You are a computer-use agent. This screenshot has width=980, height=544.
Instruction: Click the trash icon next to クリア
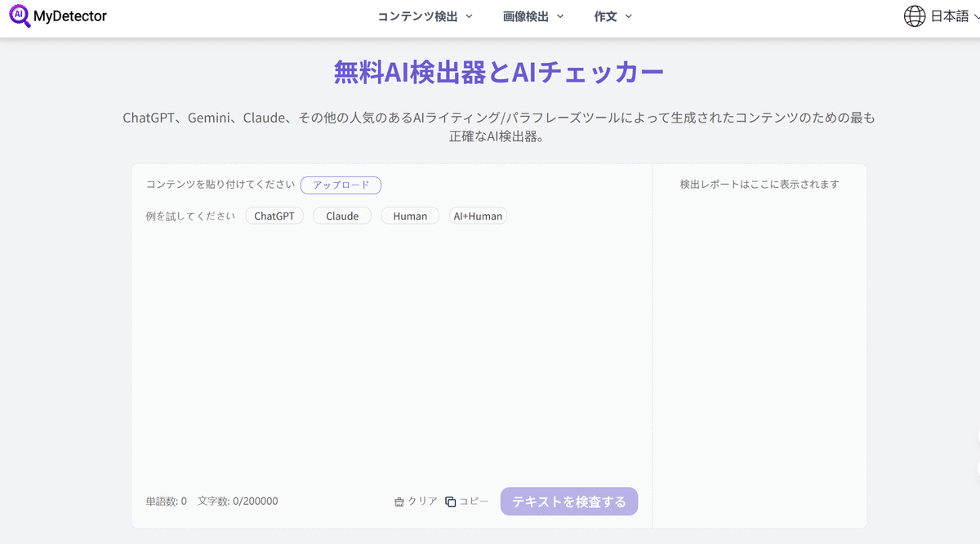tap(399, 501)
